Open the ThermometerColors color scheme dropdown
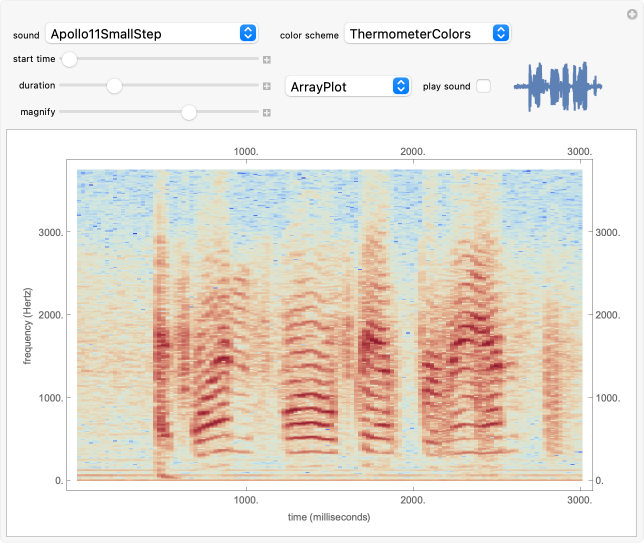Screen dimensions: 644x544 tap(428, 33)
